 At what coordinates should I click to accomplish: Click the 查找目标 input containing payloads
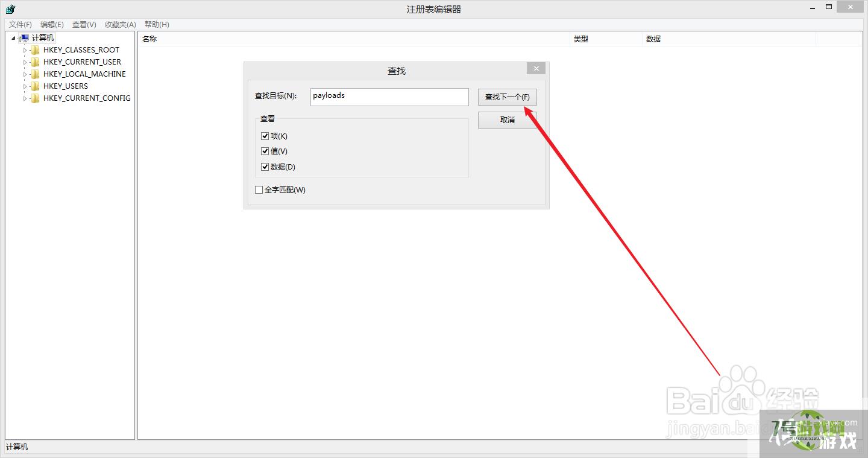click(x=389, y=97)
